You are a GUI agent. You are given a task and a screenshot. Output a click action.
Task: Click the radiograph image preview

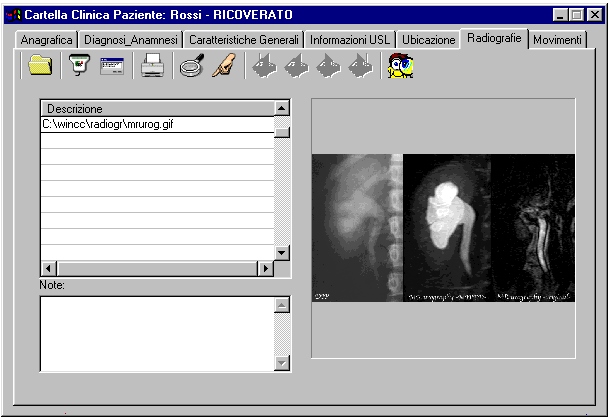(443, 228)
